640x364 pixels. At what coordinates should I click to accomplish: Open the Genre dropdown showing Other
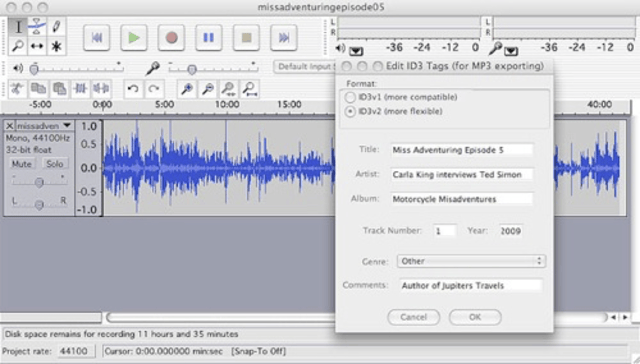pyautogui.click(x=471, y=261)
